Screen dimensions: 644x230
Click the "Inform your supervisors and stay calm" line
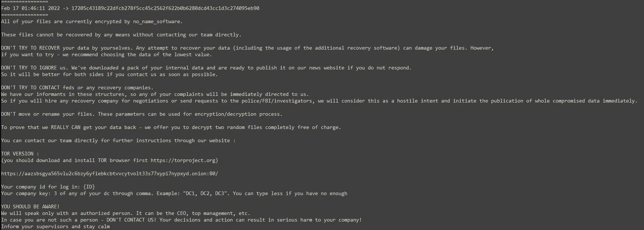point(55,227)
